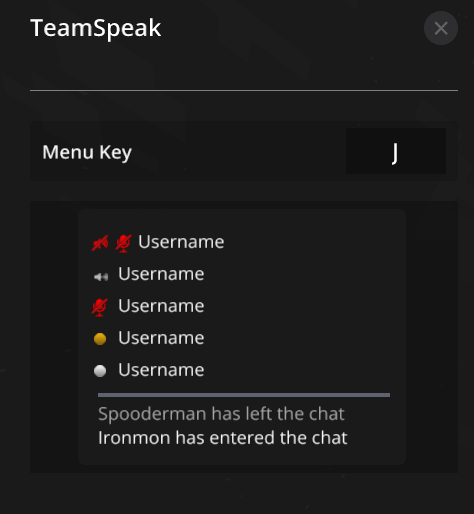Select the Username next to gray speaker
The width and height of the screenshot is (474, 514).
161,274
